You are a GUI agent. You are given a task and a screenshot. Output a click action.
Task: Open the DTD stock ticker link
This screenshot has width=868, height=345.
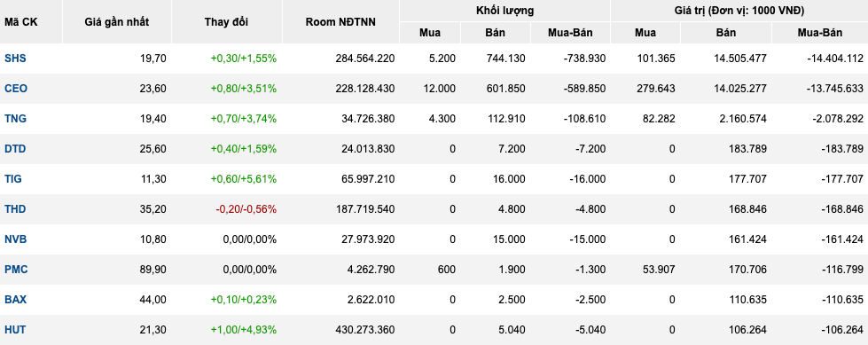(x=15, y=149)
